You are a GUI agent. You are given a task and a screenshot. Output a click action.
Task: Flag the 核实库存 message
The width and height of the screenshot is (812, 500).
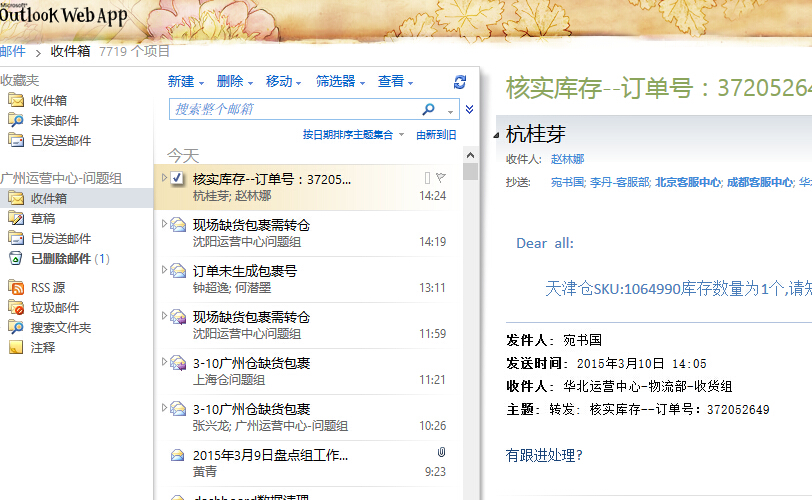click(x=441, y=178)
